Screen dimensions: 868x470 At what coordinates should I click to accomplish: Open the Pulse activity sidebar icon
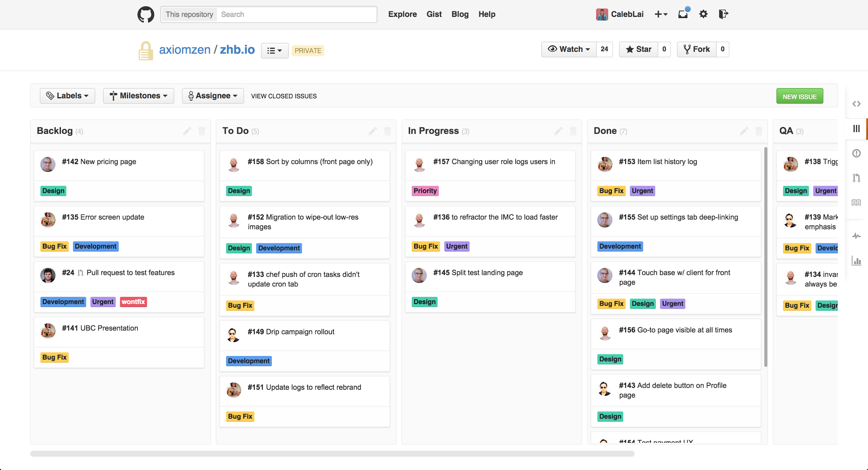click(x=857, y=236)
